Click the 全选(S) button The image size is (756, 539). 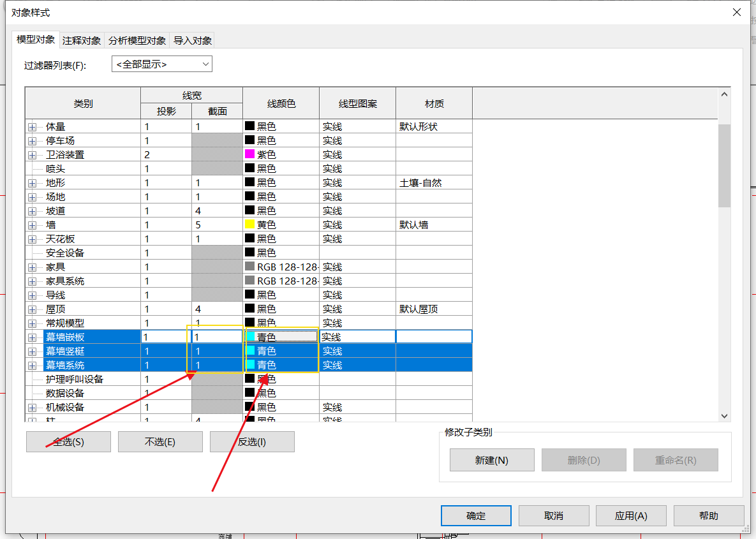[68, 442]
